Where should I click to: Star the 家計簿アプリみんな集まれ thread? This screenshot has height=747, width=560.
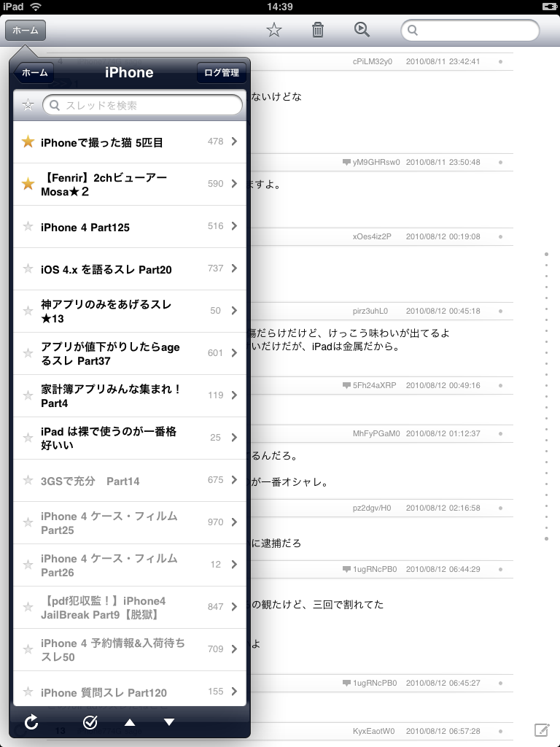(28, 395)
